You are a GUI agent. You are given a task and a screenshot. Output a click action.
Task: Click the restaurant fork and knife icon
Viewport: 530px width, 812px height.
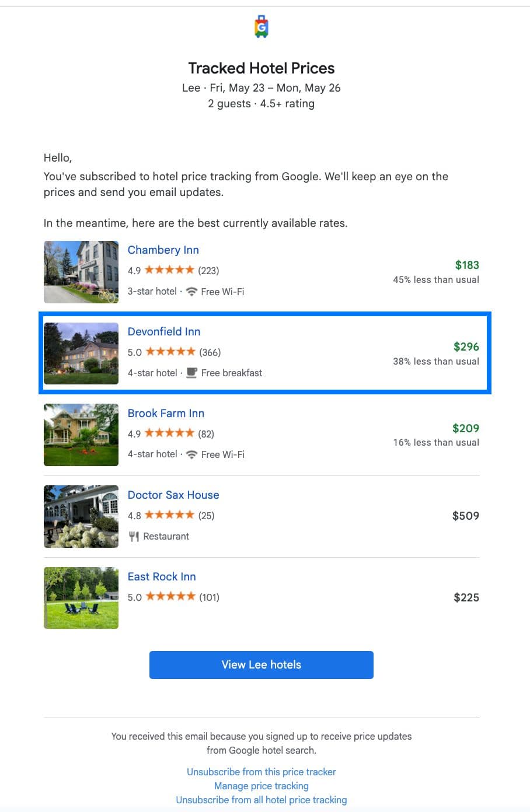134,536
